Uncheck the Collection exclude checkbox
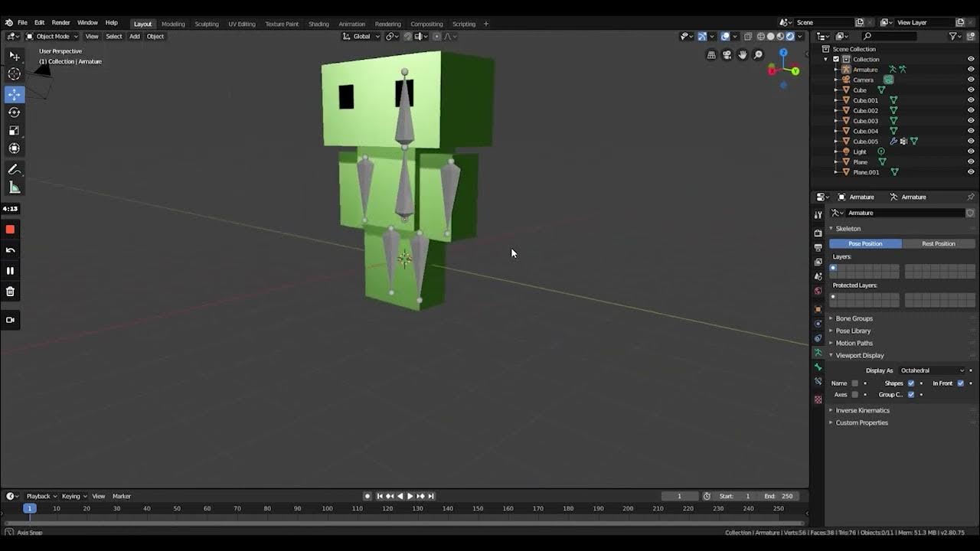Image resolution: width=980 pixels, height=551 pixels. point(836,59)
